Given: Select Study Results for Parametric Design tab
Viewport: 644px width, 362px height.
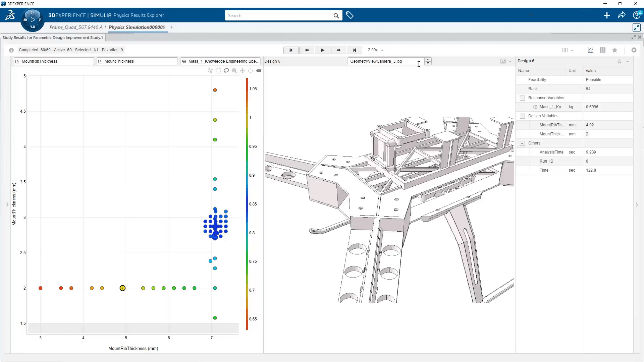Looking at the screenshot, I should click(x=53, y=38).
